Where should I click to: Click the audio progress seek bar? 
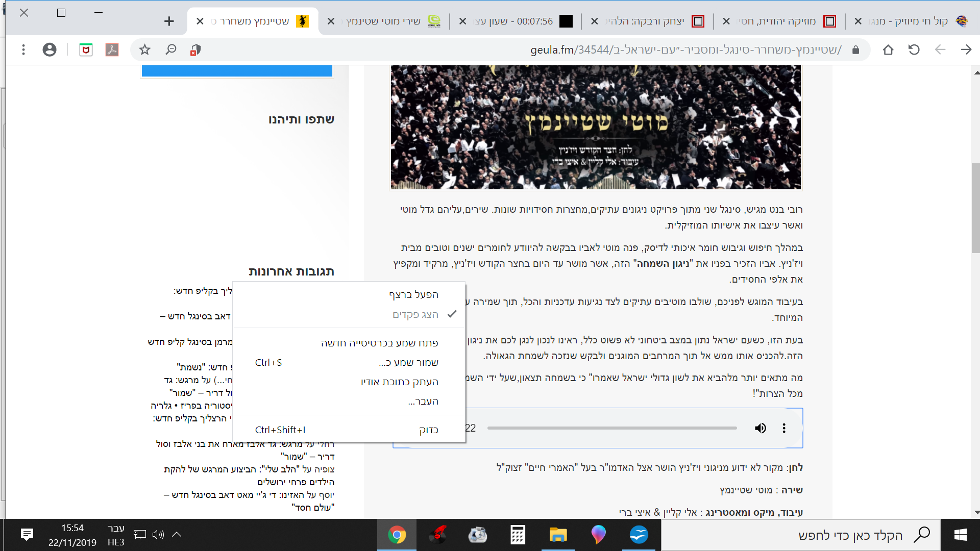[611, 428]
